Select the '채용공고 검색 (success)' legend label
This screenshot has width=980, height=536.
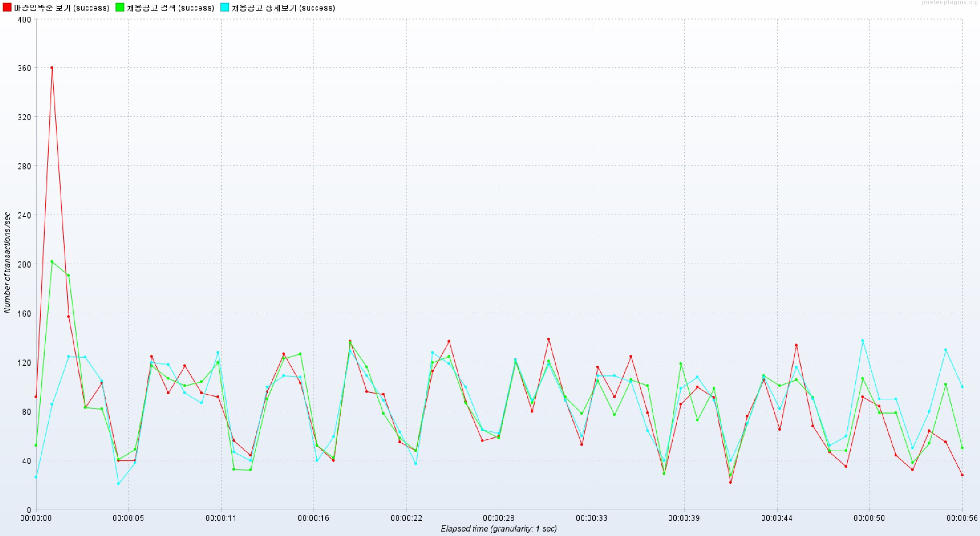(x=170, y=8)
